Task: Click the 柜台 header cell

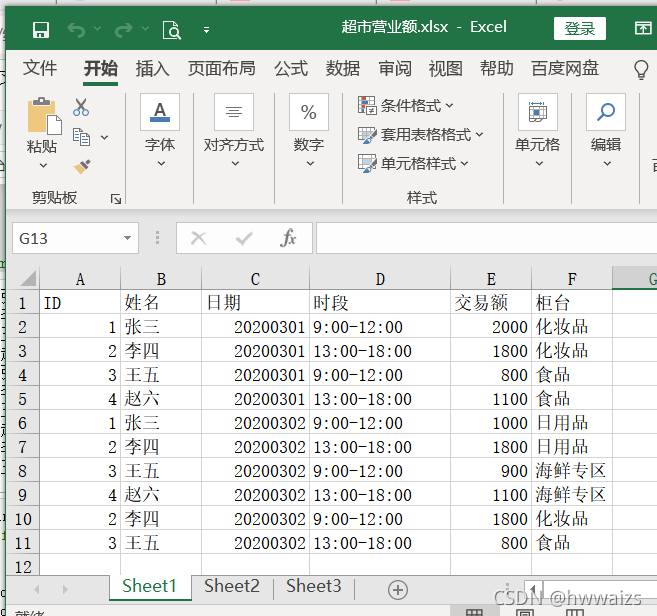Action: pos(572,302)
